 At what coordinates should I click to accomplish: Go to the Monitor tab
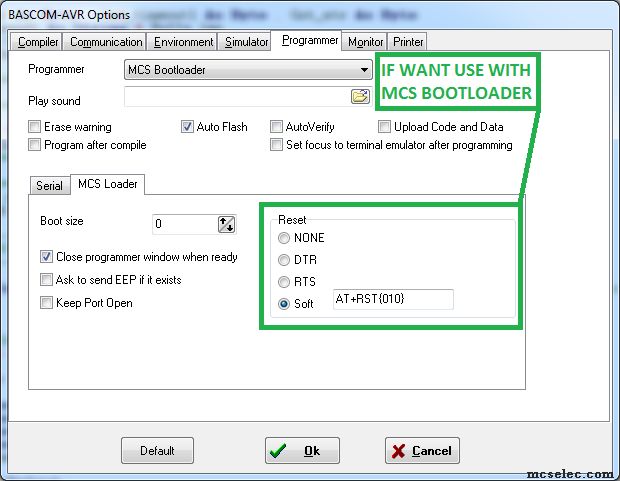(x=365, y=42)
